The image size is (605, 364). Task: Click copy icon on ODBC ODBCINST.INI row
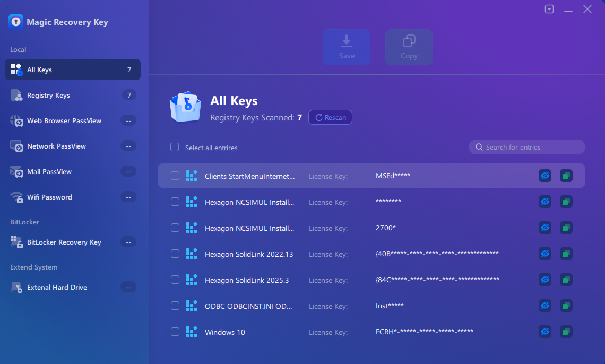coord(566,306)
